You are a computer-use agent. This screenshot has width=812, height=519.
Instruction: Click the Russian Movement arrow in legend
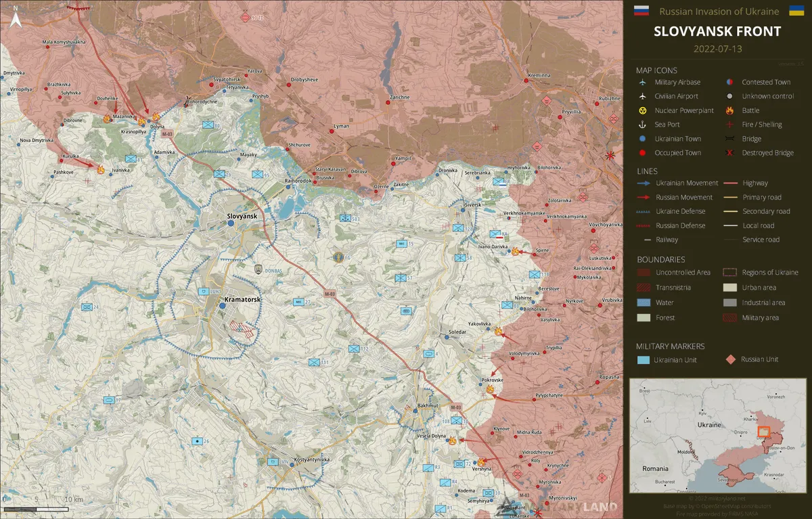(644, 198)
